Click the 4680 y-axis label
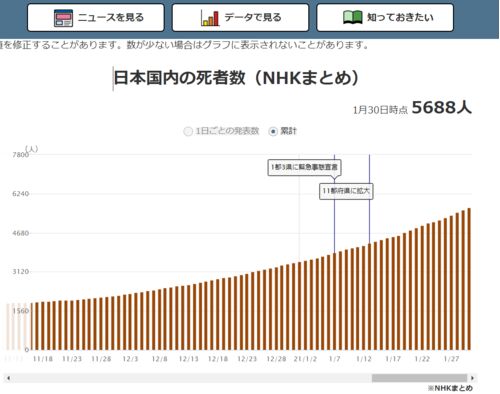The width and height of the screenshot is (500, 394). pos(21,233)
